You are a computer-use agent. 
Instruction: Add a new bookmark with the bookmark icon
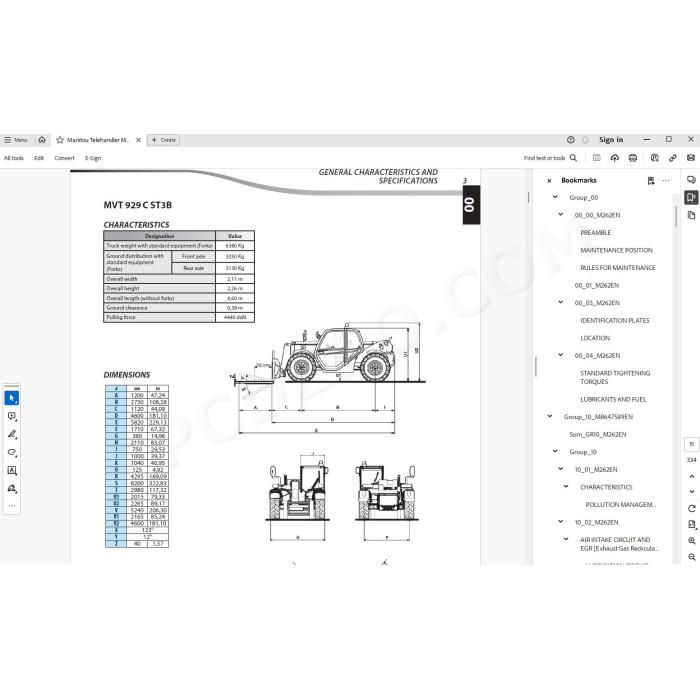[x=651, y=180]
